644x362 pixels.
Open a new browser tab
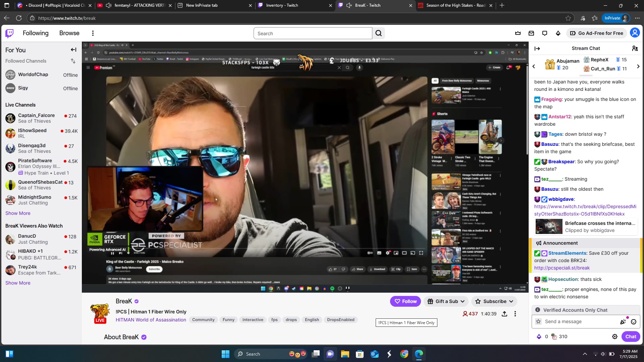502,5
